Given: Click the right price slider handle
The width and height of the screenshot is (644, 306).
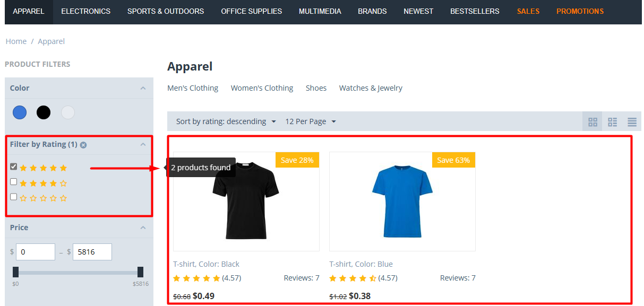Looking at the screenshot, I should pyautogui.click(x=140, y=272).
